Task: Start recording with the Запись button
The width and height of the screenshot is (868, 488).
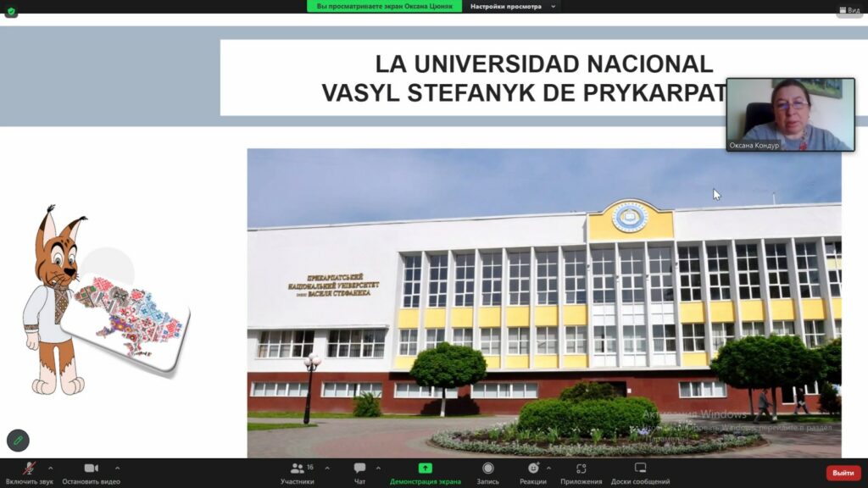Action: 487,469
